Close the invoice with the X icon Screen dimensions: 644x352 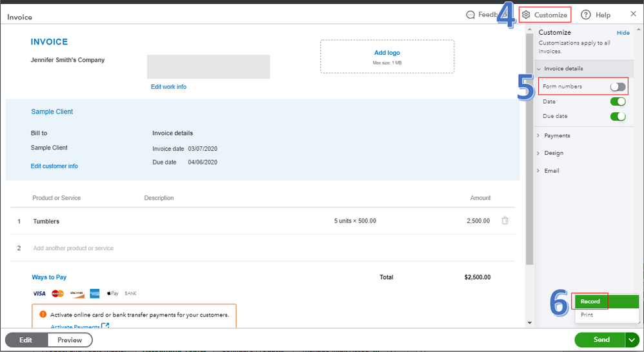[633, 14]
